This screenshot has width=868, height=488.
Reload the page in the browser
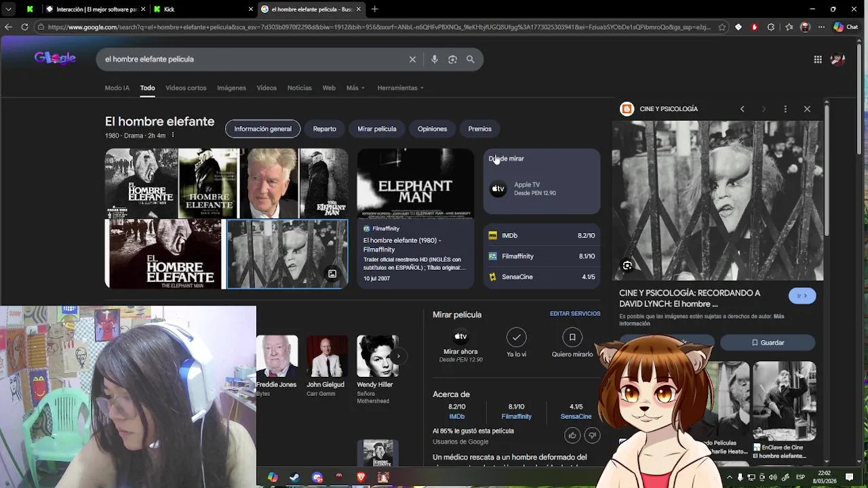[x=25, y=27]
